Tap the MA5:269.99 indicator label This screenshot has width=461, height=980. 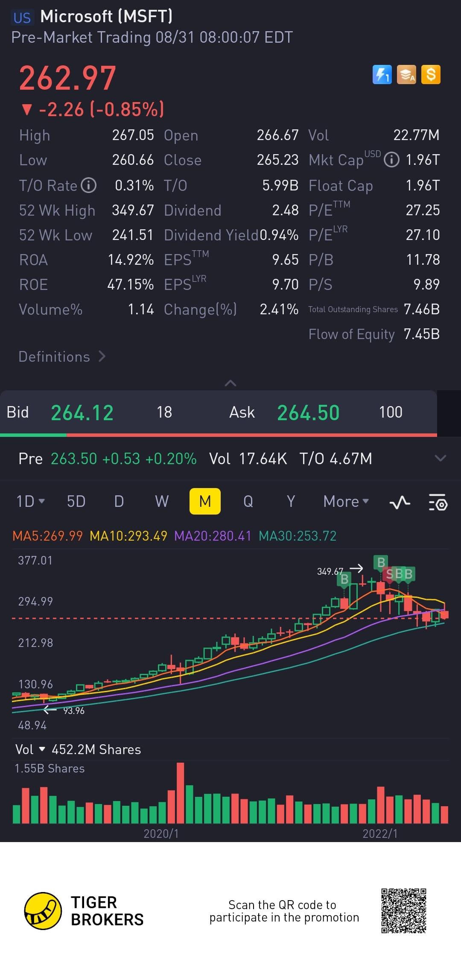pos(47,536)
